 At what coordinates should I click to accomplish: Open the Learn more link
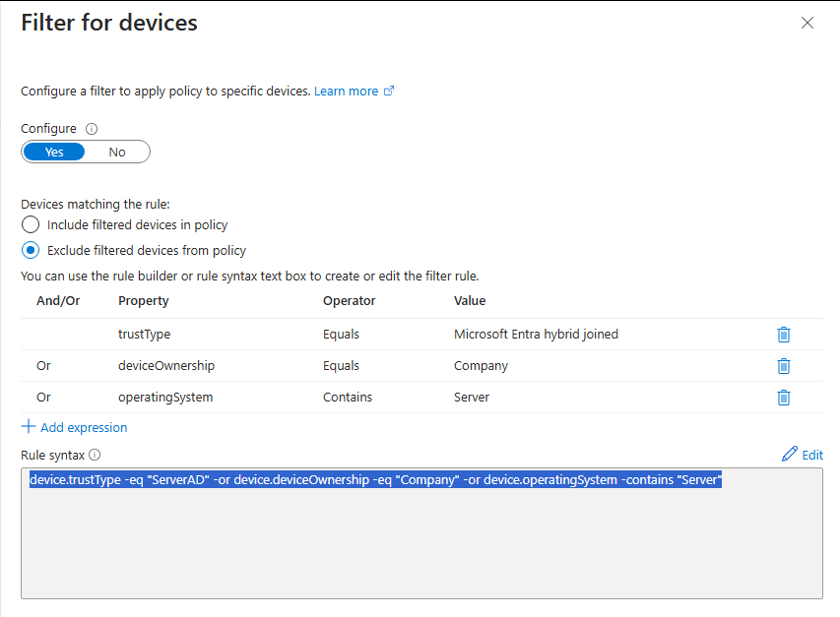tap(347, 90)
